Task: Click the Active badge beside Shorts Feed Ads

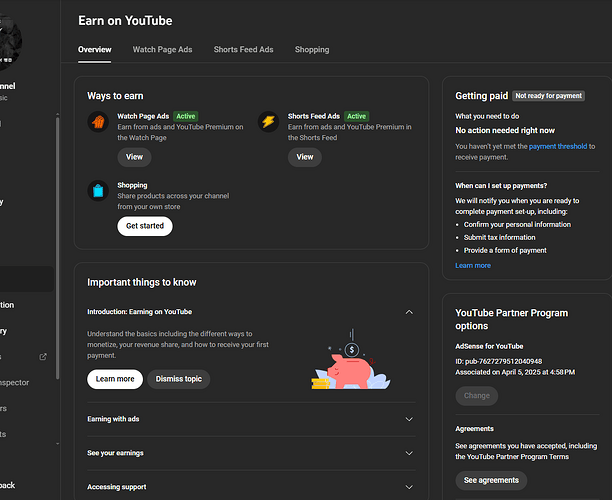Action: click(356, 116)
